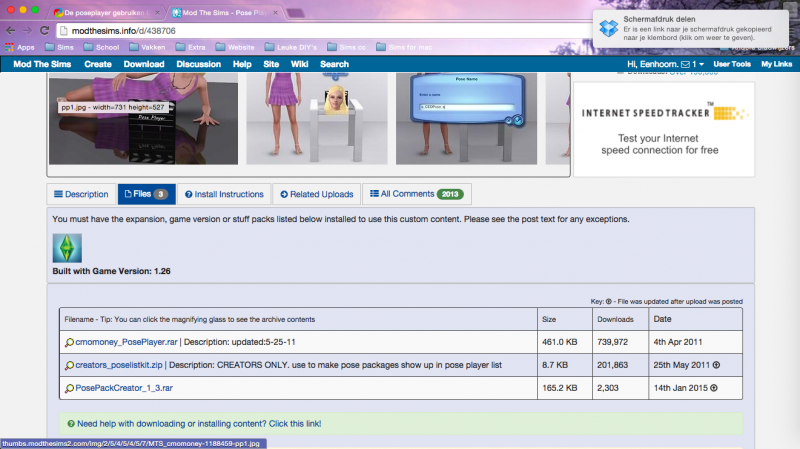The width and height of the screenshot is (800, 449).
Task: Click the magnifying glass beside cmomoney_PosePlayer.rar
Action: click(x=68, y=343)
